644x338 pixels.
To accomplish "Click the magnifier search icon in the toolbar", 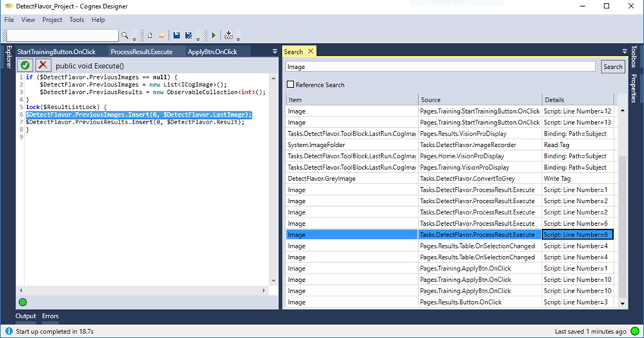I will 125,36.
